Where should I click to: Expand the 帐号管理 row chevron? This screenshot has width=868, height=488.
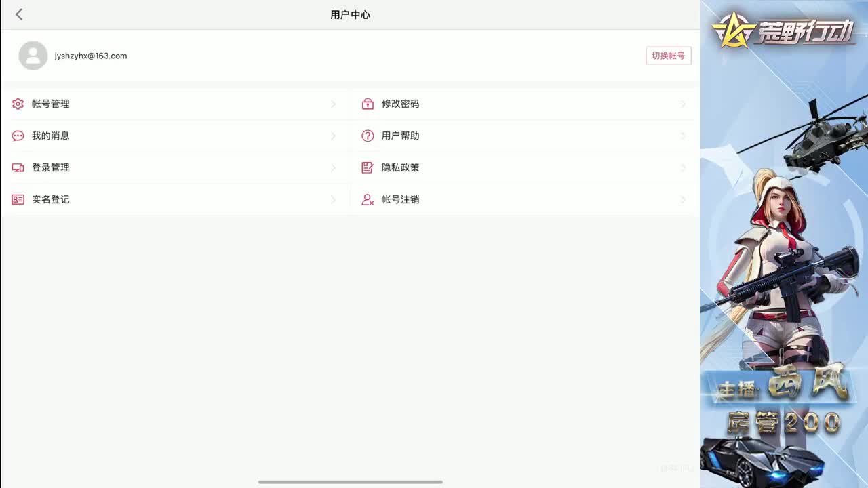333,104
